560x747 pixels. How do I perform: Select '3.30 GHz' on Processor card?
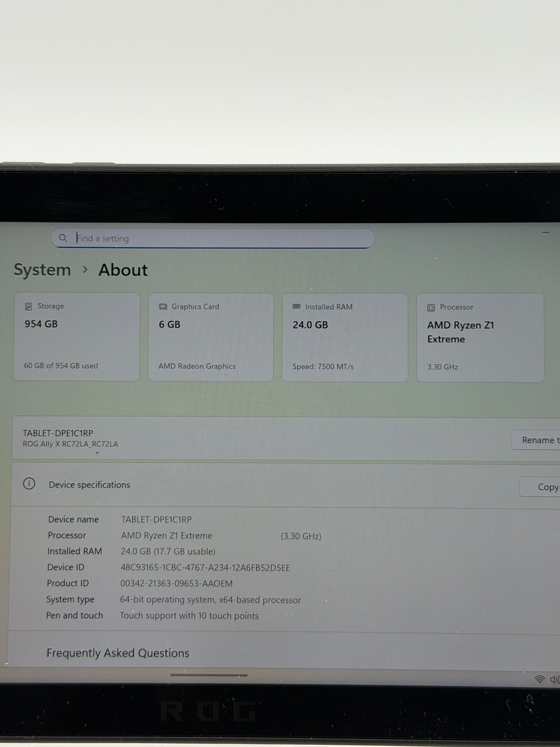point(443,367)
